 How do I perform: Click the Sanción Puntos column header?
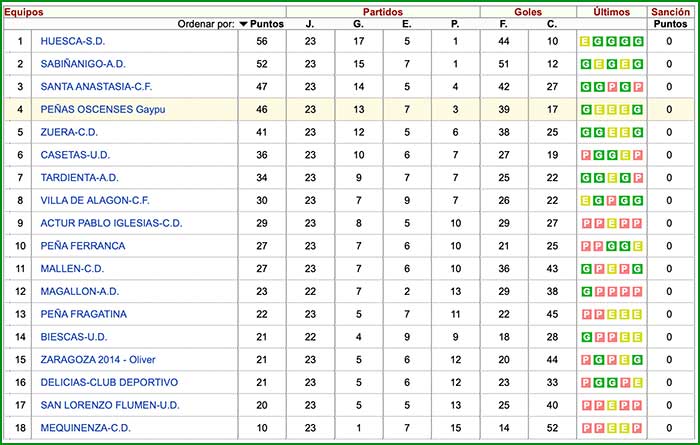pyautogui.click(x=669, y=17)
